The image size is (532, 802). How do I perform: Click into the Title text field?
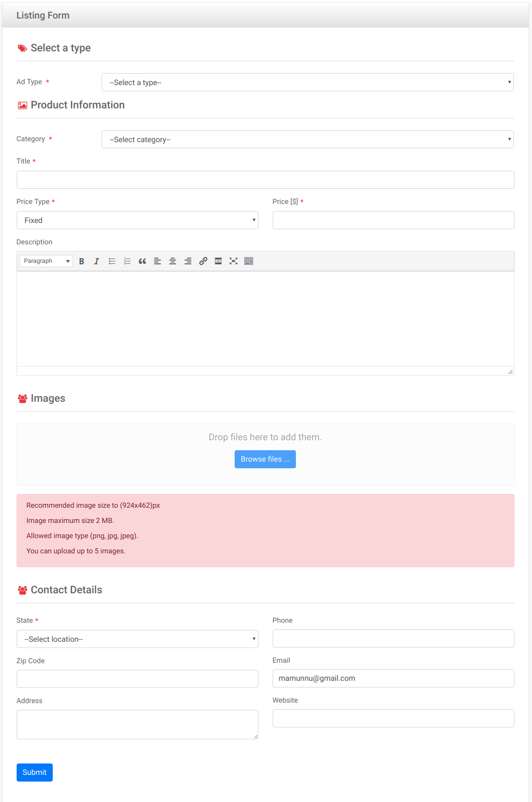tap(265, 180)
